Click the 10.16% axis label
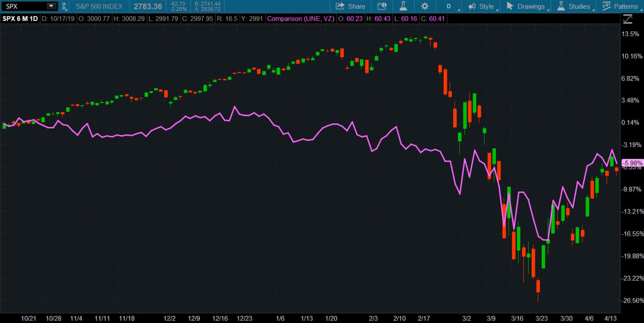The width and height of the screenshot is (644, 323). (632, 56)
